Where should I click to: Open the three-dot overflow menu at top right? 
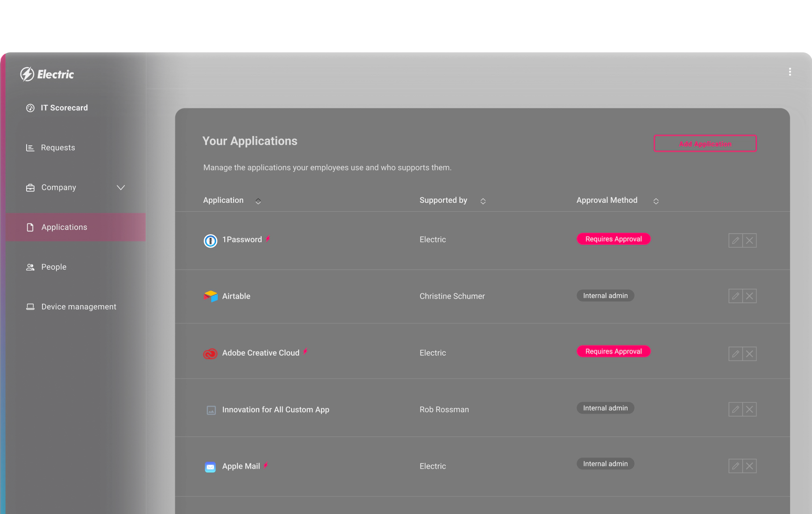pyautogui.click(x=790, y=72)
